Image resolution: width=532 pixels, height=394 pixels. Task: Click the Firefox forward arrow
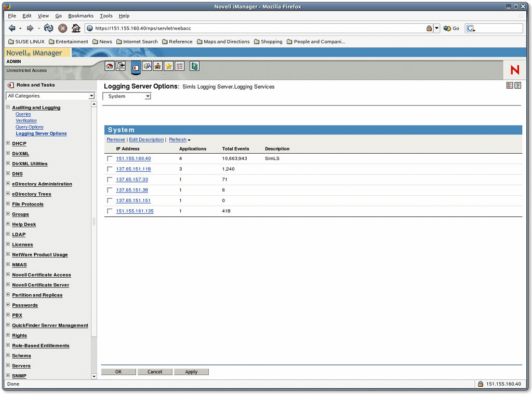[x=30, y=28]
